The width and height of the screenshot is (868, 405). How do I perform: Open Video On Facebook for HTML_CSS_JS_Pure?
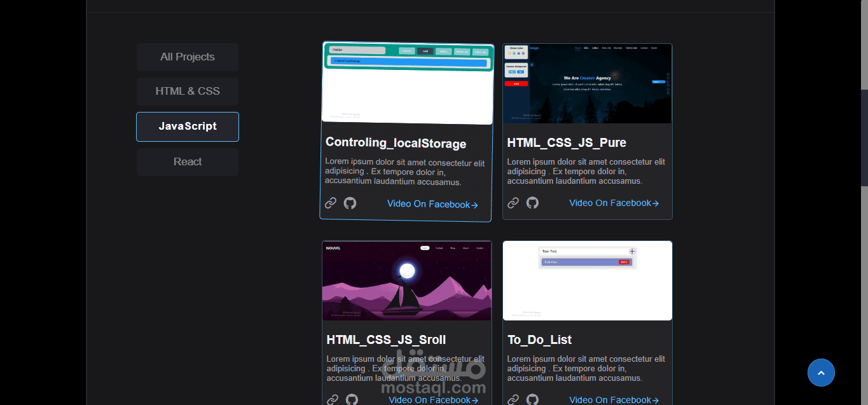614,203
